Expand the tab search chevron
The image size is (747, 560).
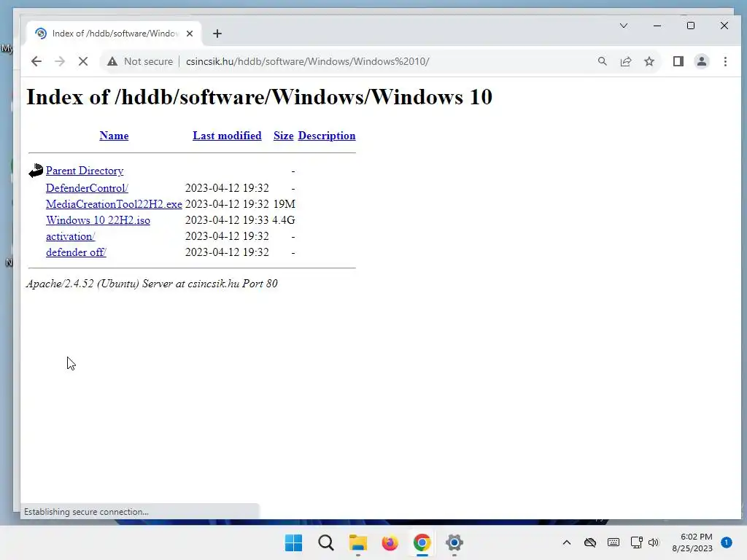623,26
